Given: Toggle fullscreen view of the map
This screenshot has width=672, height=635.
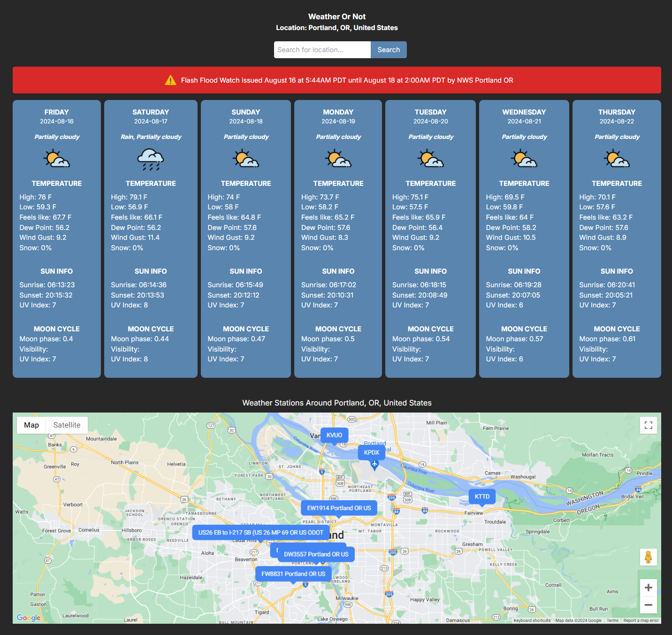Looking at the screenshot, I should pos(649,425).
